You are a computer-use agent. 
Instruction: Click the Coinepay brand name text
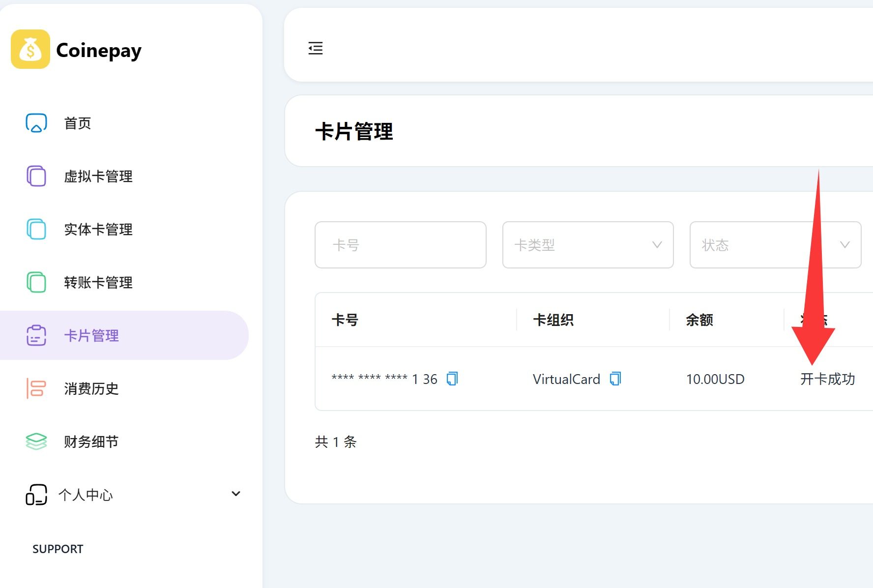point(99,50)
